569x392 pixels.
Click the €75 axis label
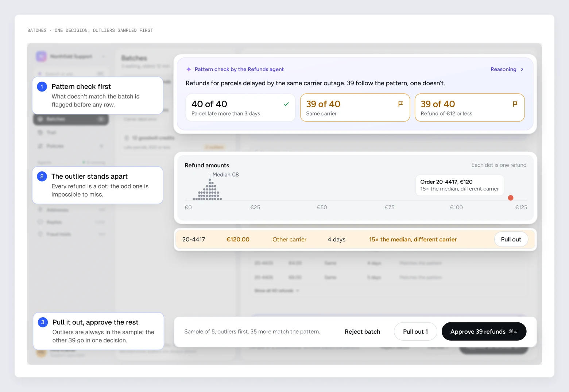click(x=390, y=207)
